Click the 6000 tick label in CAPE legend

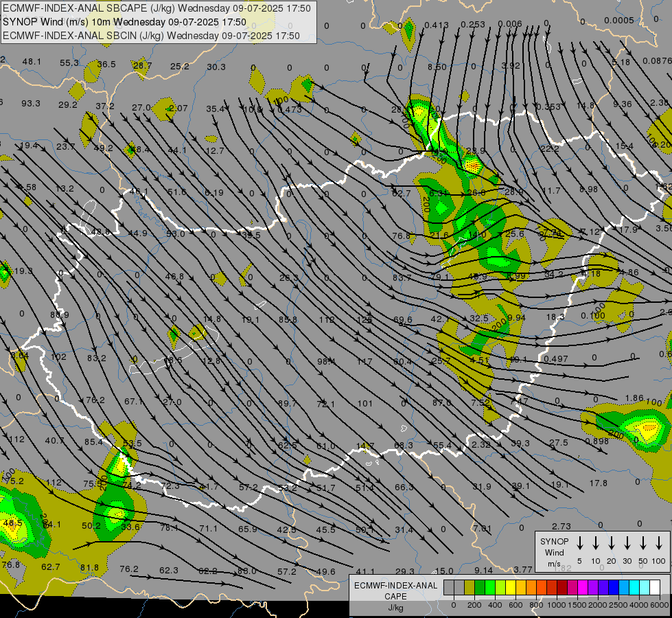[660, 604]
